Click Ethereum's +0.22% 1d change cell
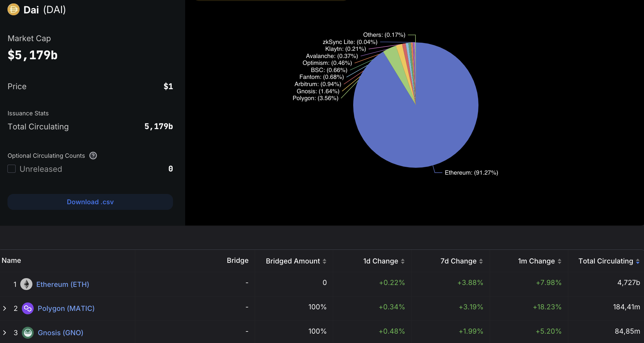The height and width of the screenshot is (343, 644). coord(392,283)
